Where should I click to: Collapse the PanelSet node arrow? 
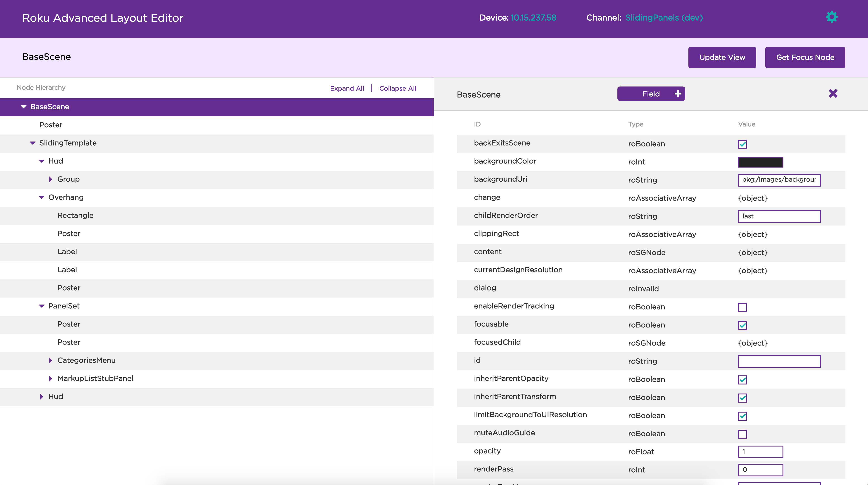[42, 306]
